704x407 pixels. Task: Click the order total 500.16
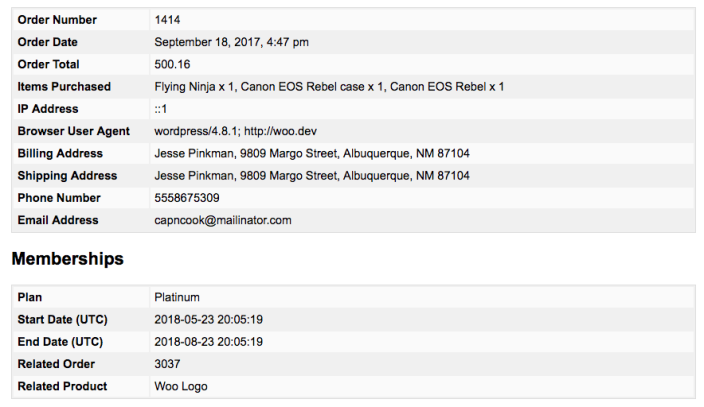point(172,64)
